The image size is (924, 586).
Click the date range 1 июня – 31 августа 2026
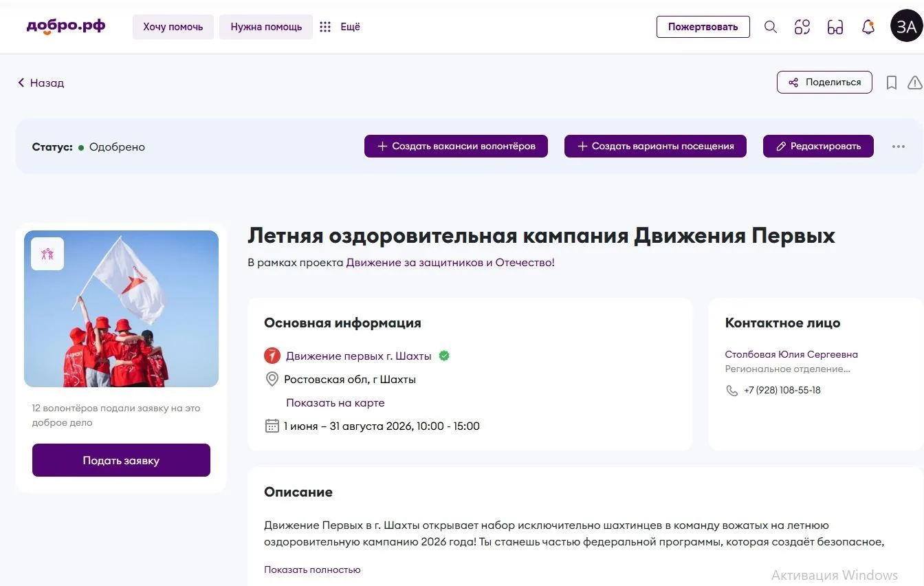[x=349, y=426]
